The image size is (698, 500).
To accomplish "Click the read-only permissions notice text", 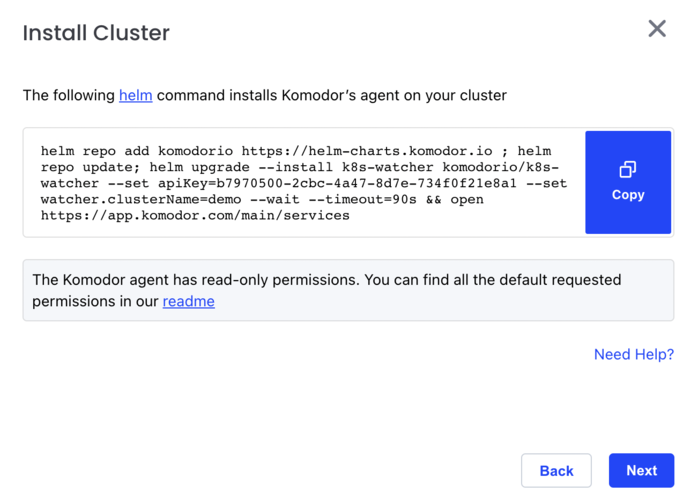I will tap(326, 290).
